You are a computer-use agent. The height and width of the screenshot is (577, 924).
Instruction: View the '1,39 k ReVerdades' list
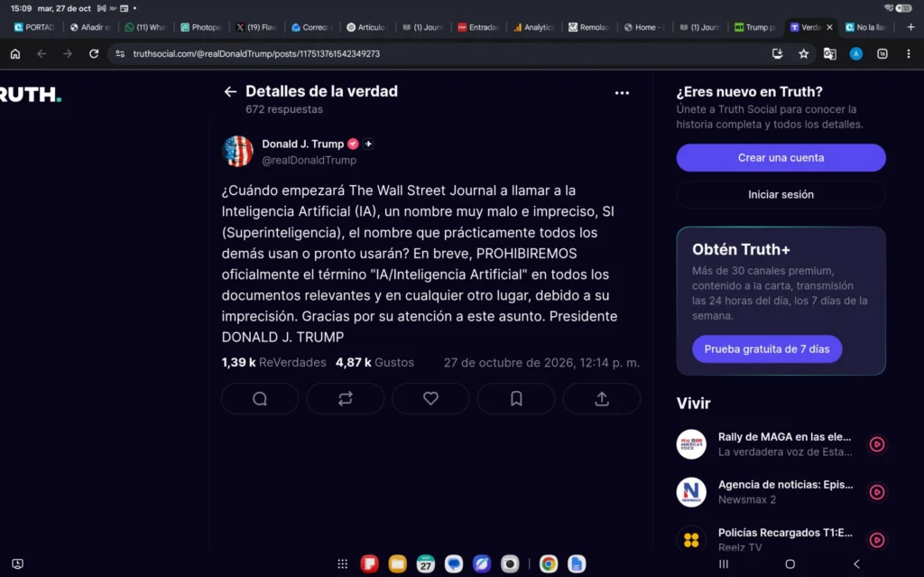274,362
